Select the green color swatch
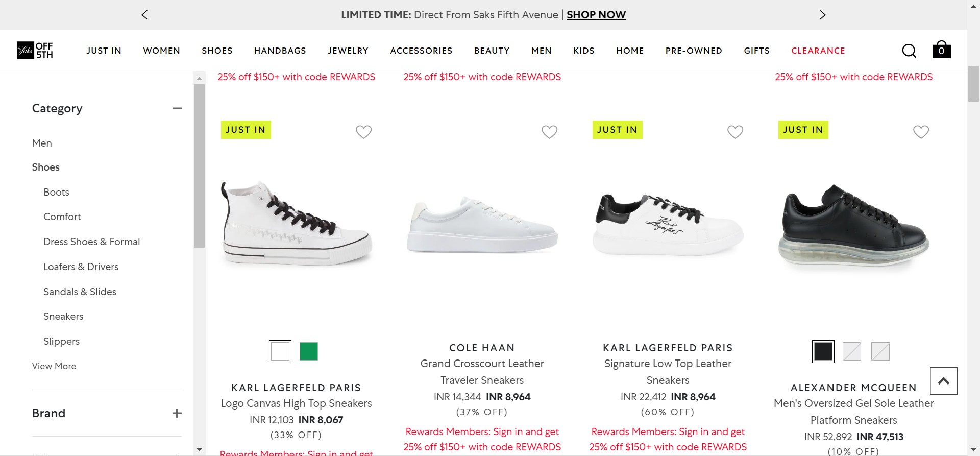This screenshot has width=980, height=456. (309, 351)
